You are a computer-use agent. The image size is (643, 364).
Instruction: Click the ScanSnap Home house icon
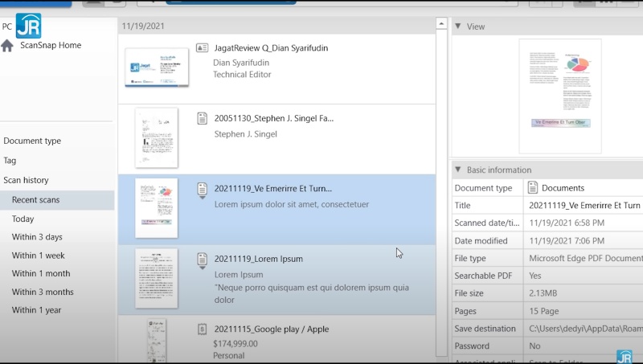coord(7,46)
